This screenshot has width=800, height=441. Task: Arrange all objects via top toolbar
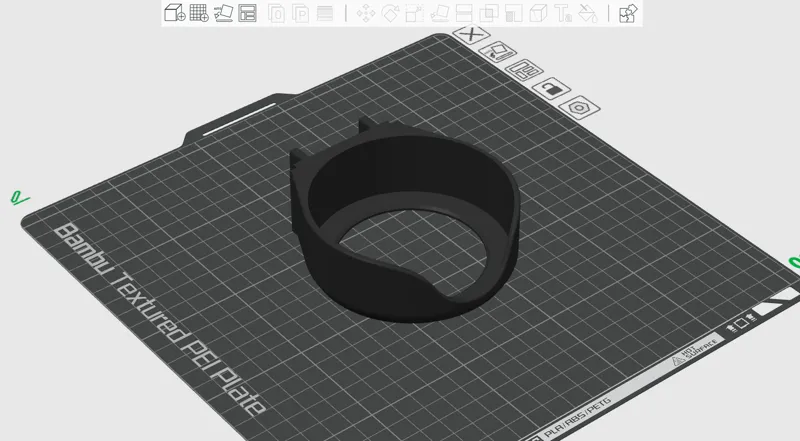(x=247, y=13)
